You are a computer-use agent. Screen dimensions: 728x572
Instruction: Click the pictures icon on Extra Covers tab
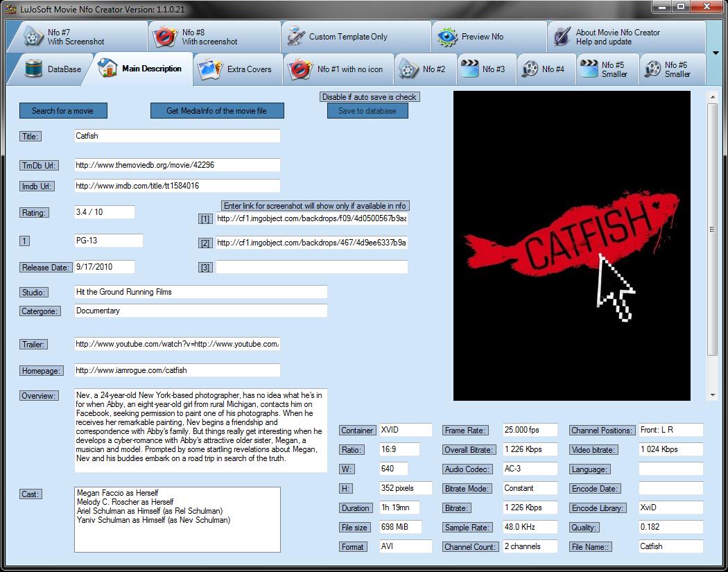210,69
